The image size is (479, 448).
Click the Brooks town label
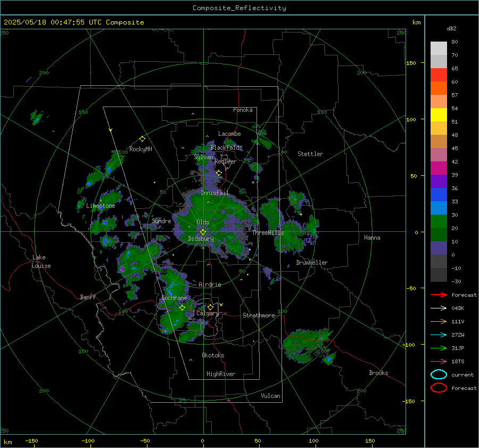tap(378, 373)
